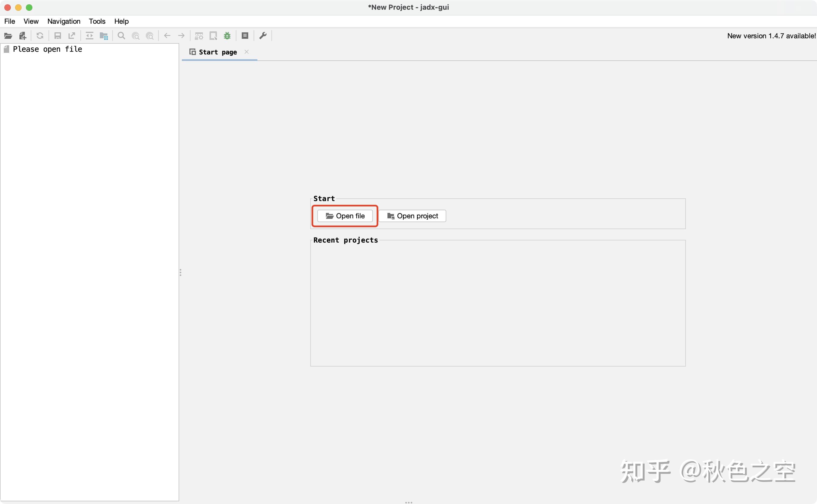Click the Save all icon
The image size is (817, 504).
(57, 36)
